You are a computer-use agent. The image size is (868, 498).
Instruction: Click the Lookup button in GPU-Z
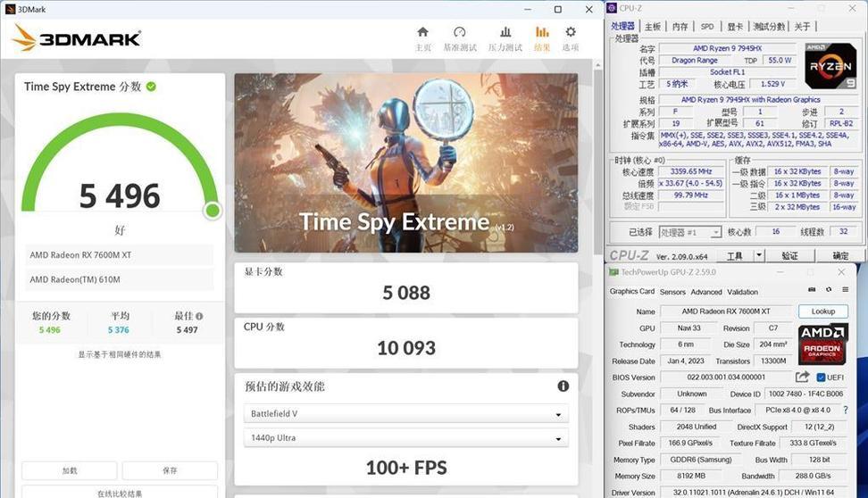pos(823,311)
